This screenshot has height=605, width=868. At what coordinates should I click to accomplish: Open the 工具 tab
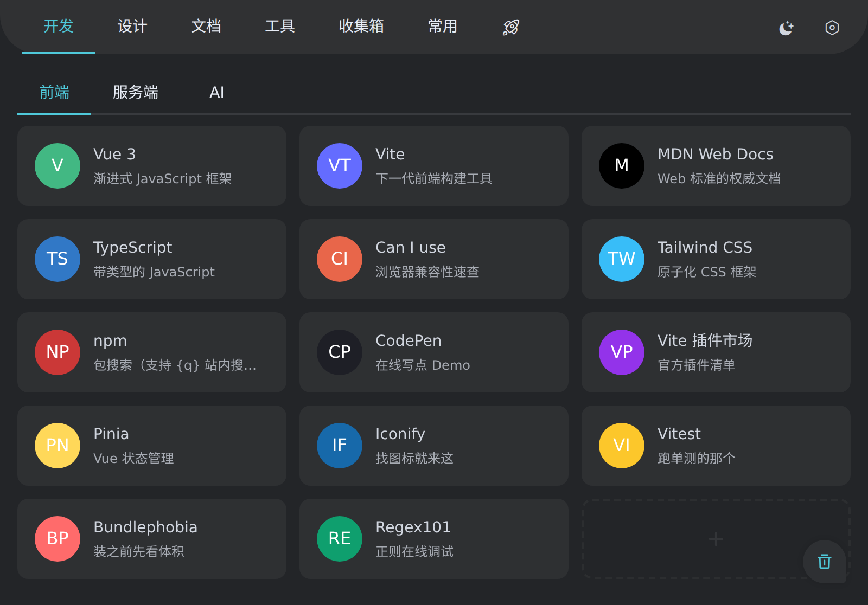(280, 27)
